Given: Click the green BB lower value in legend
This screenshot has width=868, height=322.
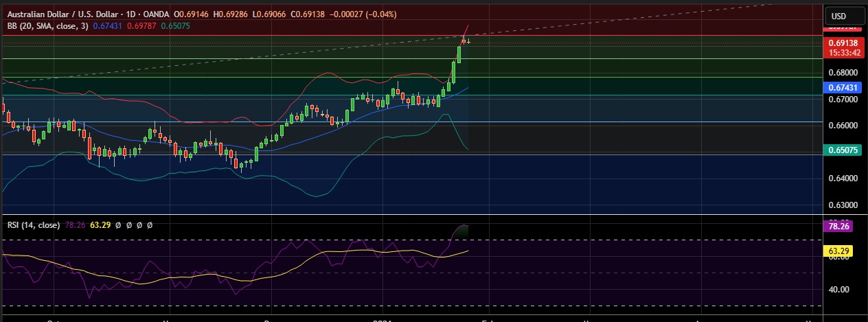Looking at the screenshot, I should [176, 25].
